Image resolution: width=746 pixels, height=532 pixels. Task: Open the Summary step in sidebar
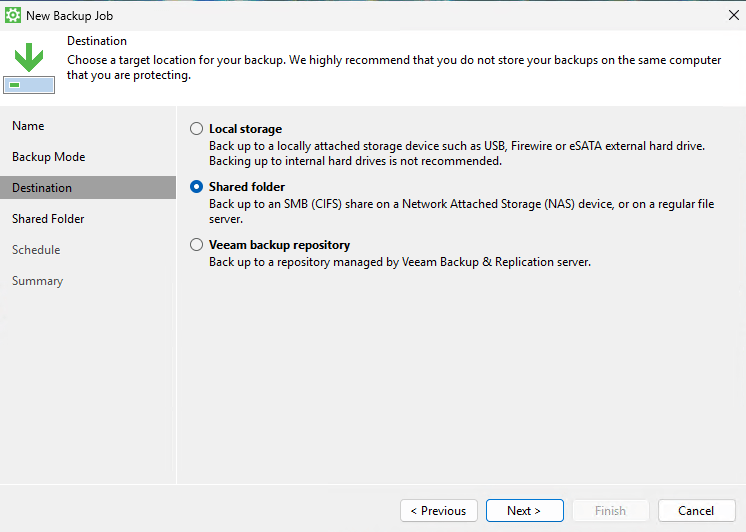[37, 281]
